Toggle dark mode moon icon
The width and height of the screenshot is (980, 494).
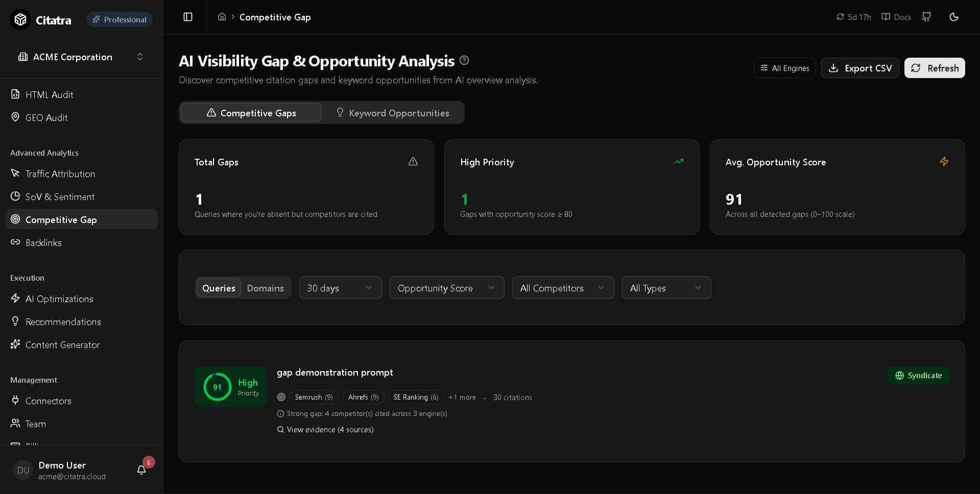point(953,17)
